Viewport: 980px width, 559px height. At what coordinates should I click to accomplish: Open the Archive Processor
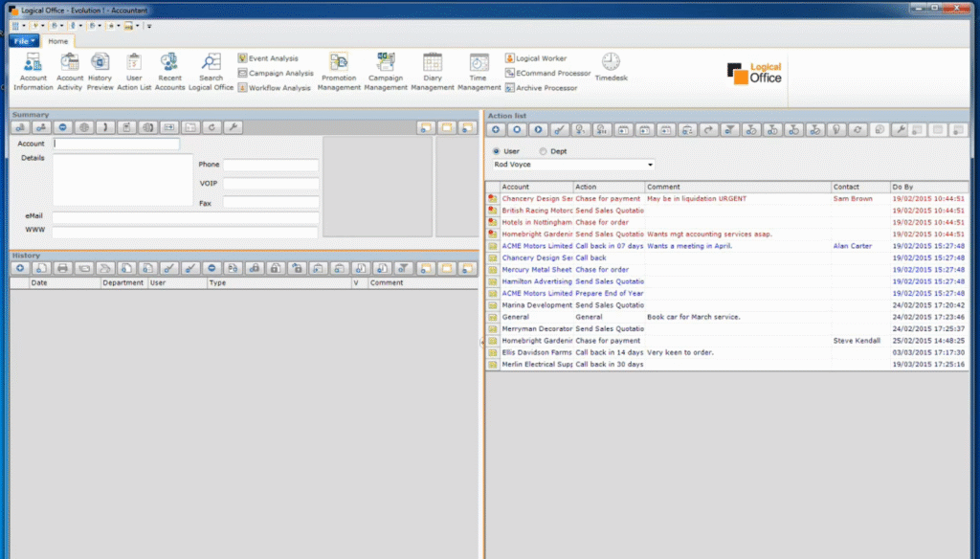pos(542,88)
